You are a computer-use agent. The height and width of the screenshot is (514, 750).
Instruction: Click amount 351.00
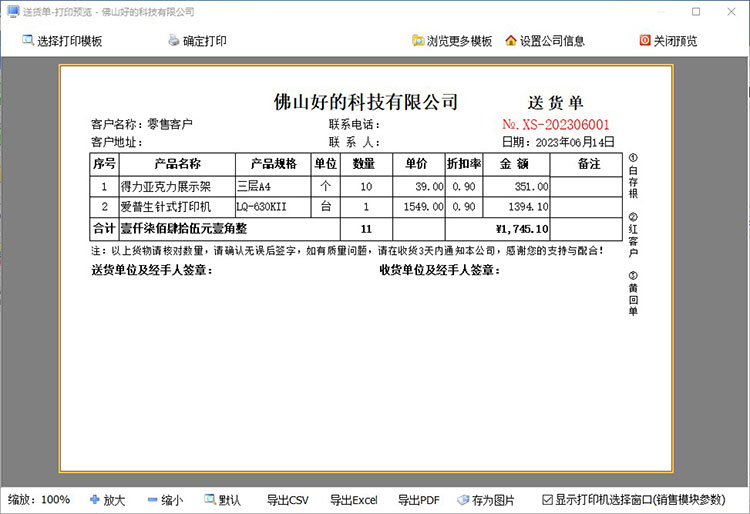531,186
